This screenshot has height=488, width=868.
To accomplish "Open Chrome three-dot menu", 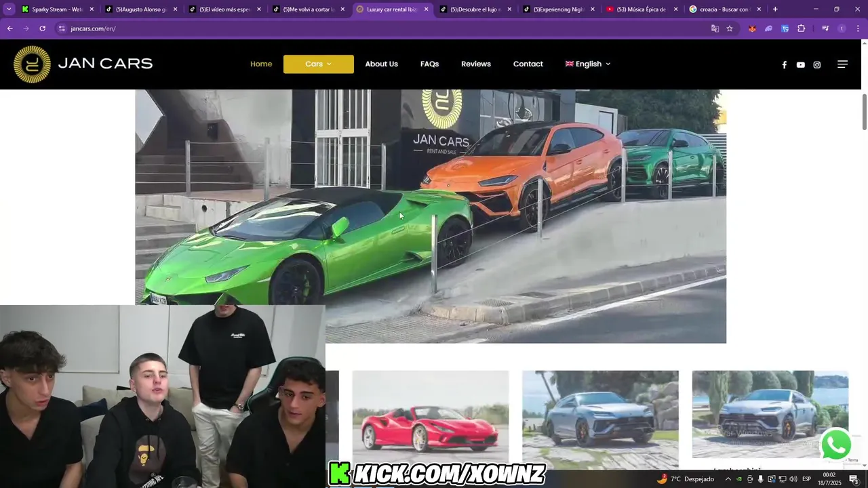I will click(858, 28).
